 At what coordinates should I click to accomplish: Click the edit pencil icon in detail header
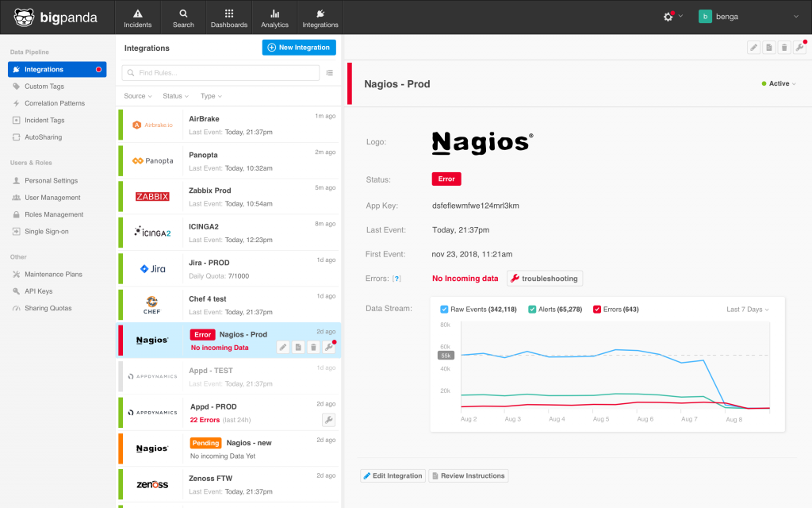(754, 48)
